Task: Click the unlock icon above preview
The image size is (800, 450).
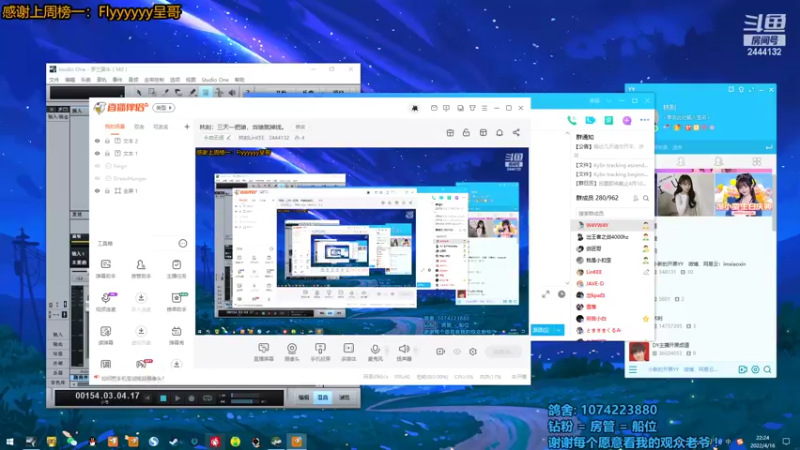Action: coord(466,133)
